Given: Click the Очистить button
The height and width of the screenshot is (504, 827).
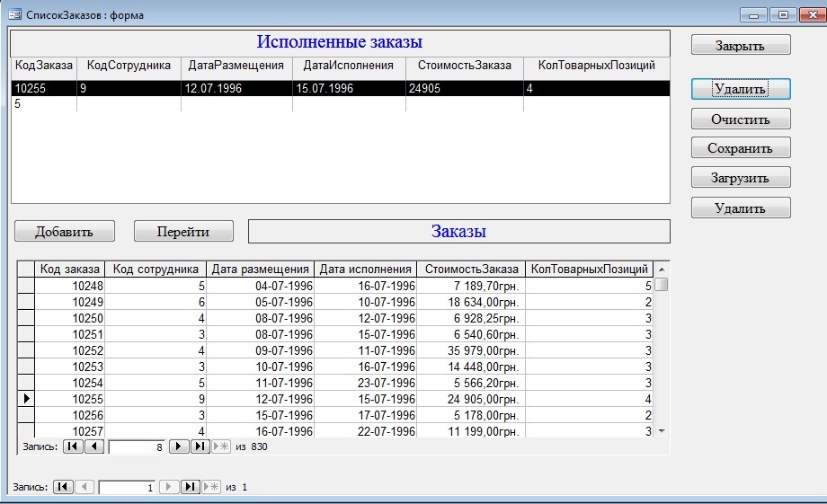Looking at the screenshot, I should coord(741,119).
